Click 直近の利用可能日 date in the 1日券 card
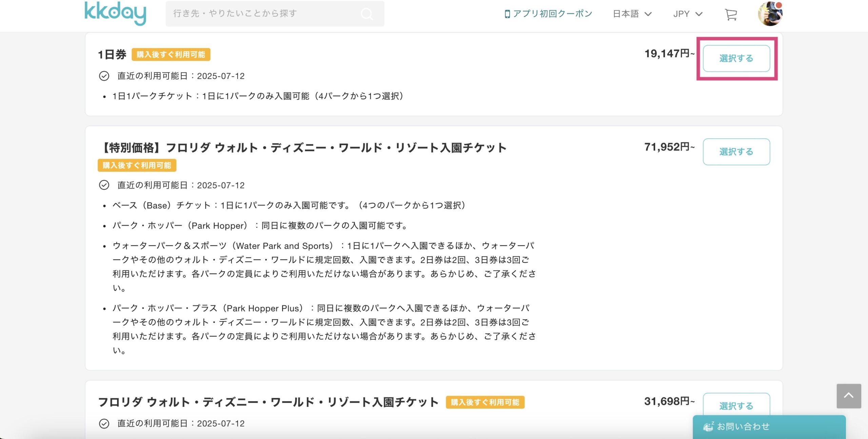 point(181,76)
